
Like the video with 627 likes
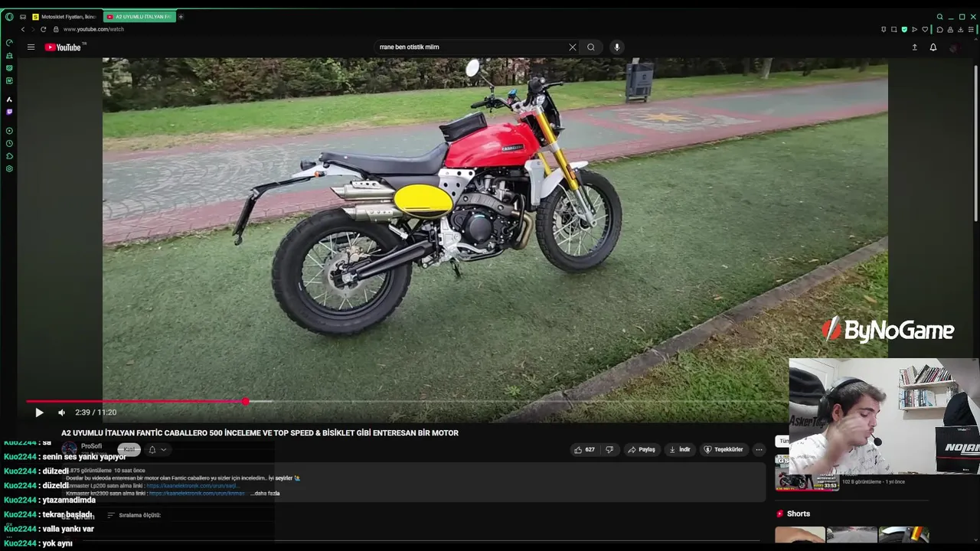pyautogui.click(x=583, y=449)
